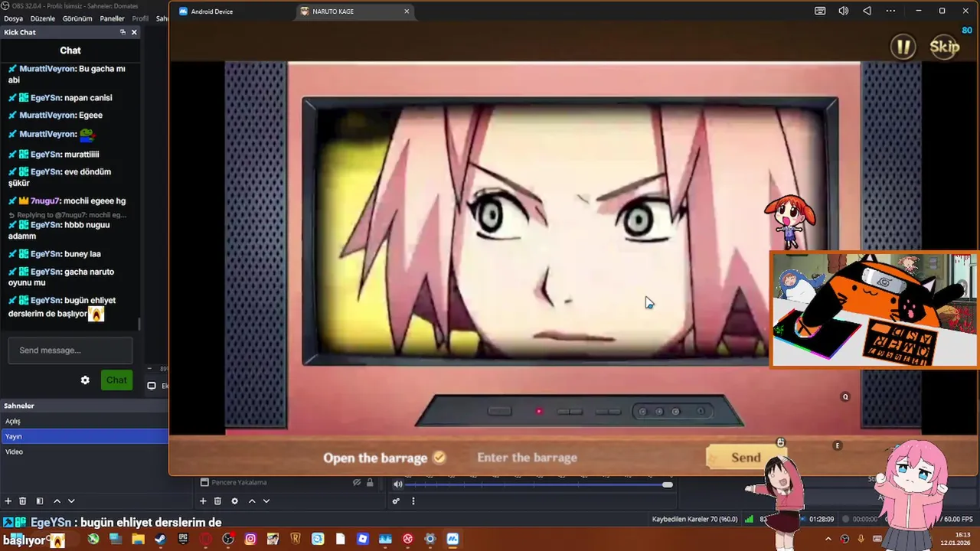Close the Kick Chat dock

point(134,32)
